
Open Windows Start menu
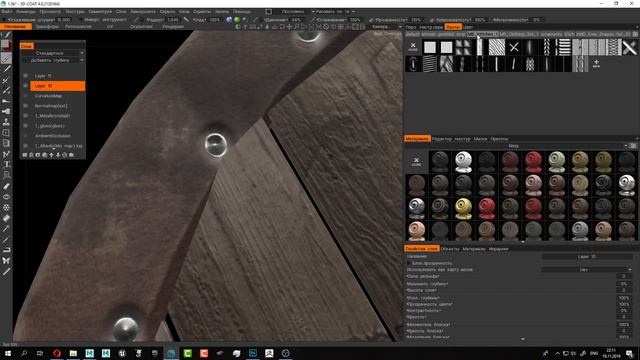[8, 353]
